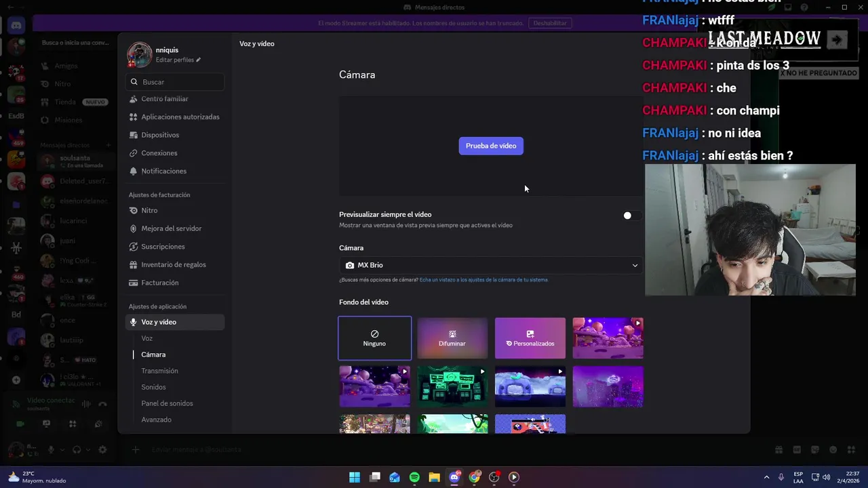Click the Deshabilitar streamer mode button
This screenshot has height=488, width=868.
(550, 23)
